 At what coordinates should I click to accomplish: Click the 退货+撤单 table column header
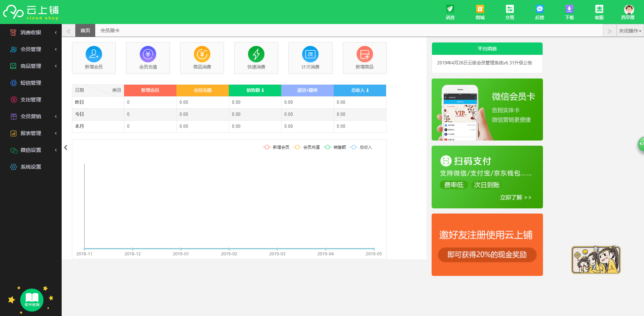pyautogui.click(x=307, y=90)
